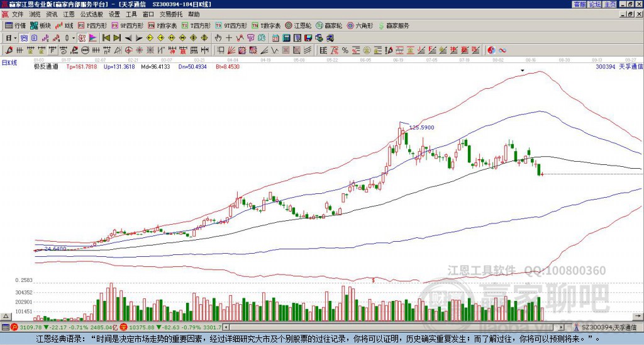This screenshot has width=644, height=345.
Task: Click the save disk icon
Action: click(308, 38)
